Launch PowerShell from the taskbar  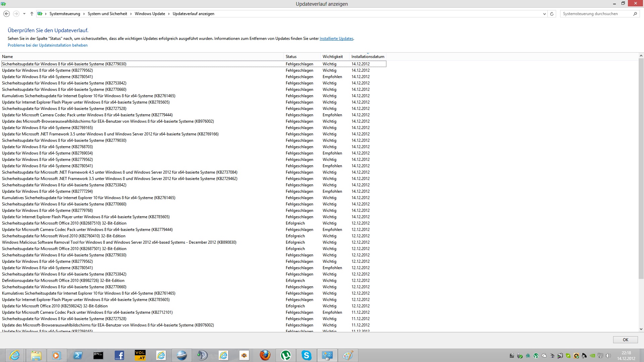click(77, 355)
